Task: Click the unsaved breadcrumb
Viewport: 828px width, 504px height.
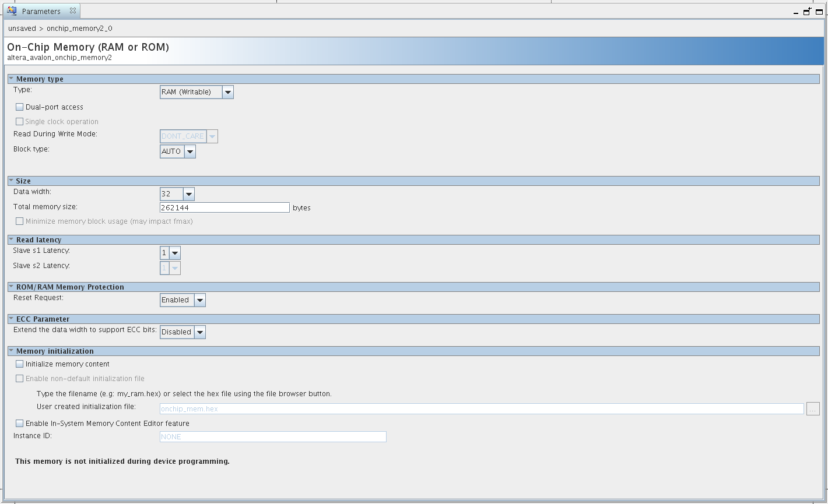Action: point(22,28)
